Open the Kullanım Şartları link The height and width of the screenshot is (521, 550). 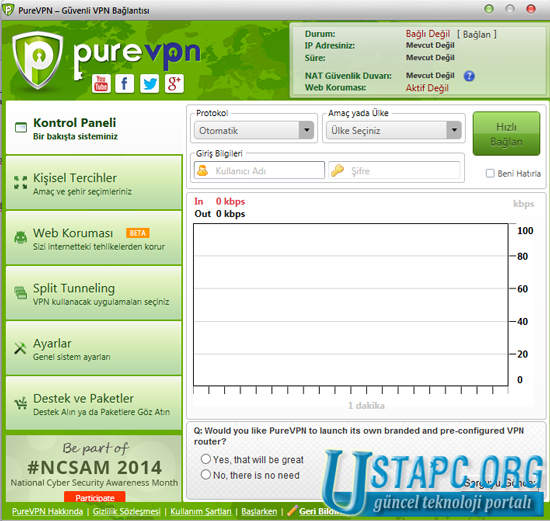coord(201,512)
